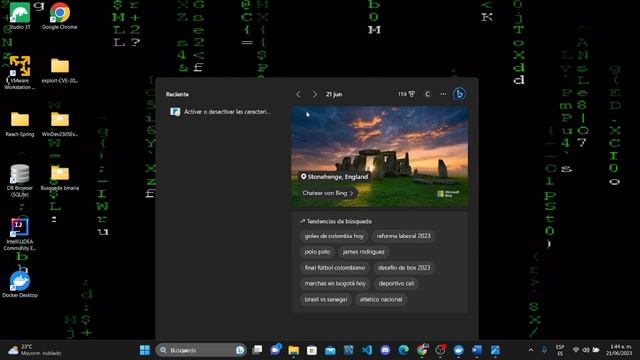This screenshot has width=640, height=360.
Task: Open network and volume quick settings
Action: [x=586, y=350]
